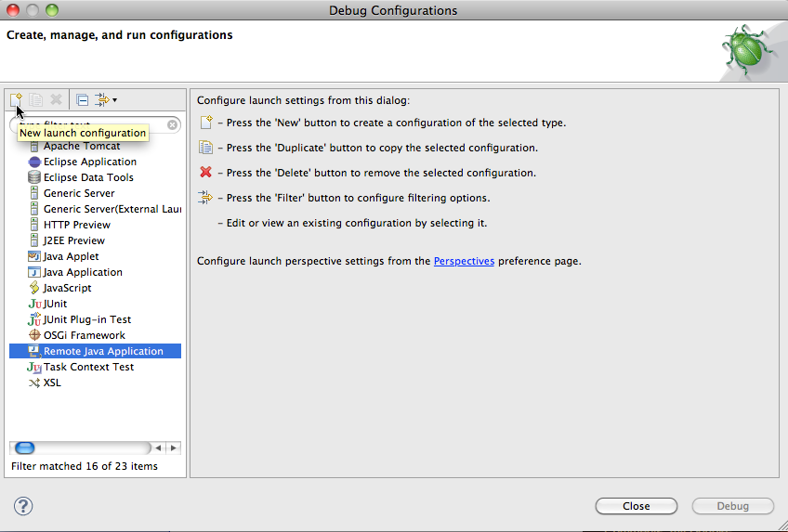Screen dimensions: 788x532
Task: Click the Eclipse Data Tools database icon
Action: tap(34, 177)
